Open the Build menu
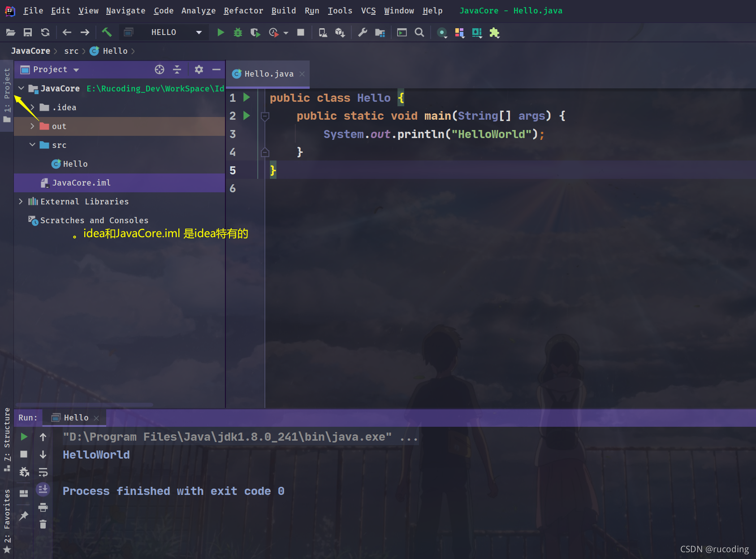Screen dimensions: 756x559 coord(284,10)
